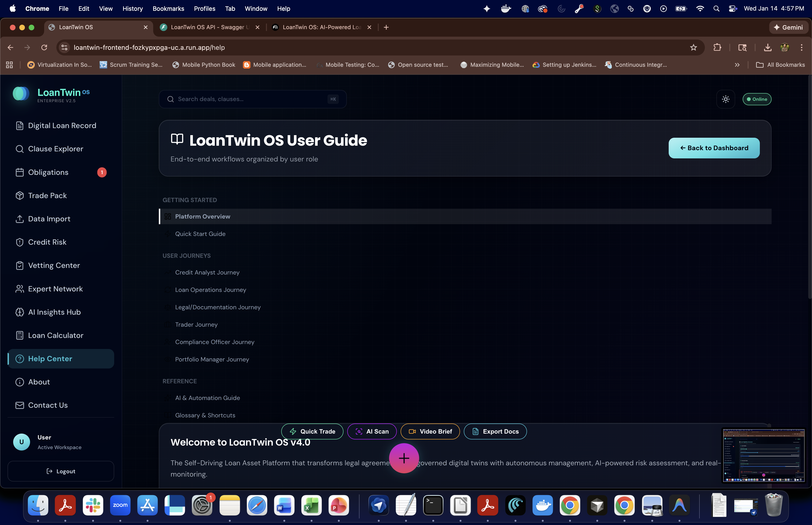Screen dimensions: 812x525
Task: Toggle light/dark theme sun button
Action: click(x=726, y=99)
